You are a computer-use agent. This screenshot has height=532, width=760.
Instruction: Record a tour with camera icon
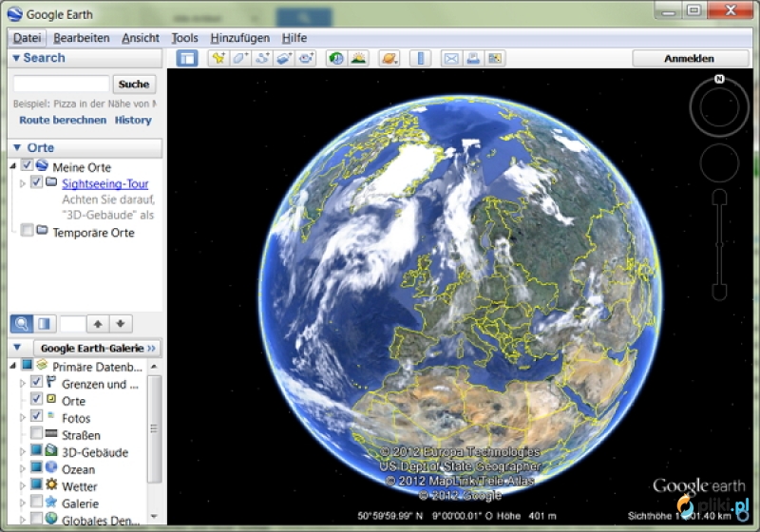[x=306, y=59]
